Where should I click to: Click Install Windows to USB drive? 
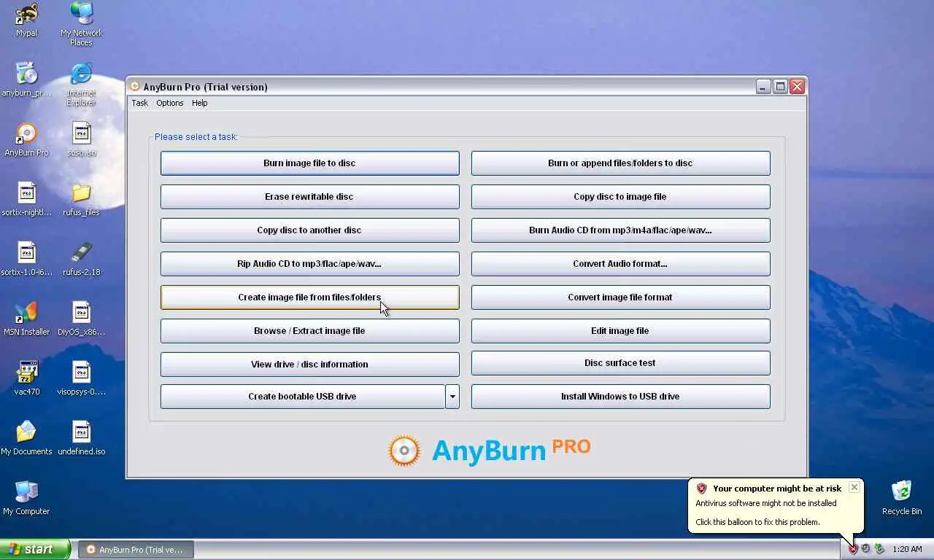tap(620, 397)
